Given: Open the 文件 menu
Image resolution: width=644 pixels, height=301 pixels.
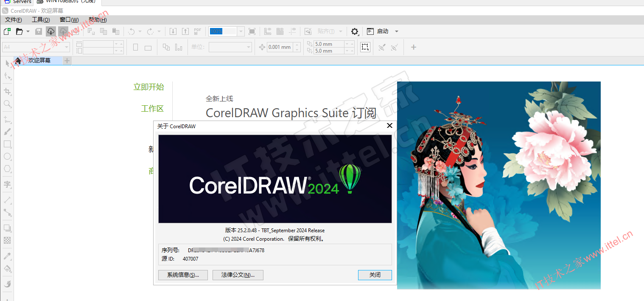Looking at the screenshot, I should coord(14,20).
